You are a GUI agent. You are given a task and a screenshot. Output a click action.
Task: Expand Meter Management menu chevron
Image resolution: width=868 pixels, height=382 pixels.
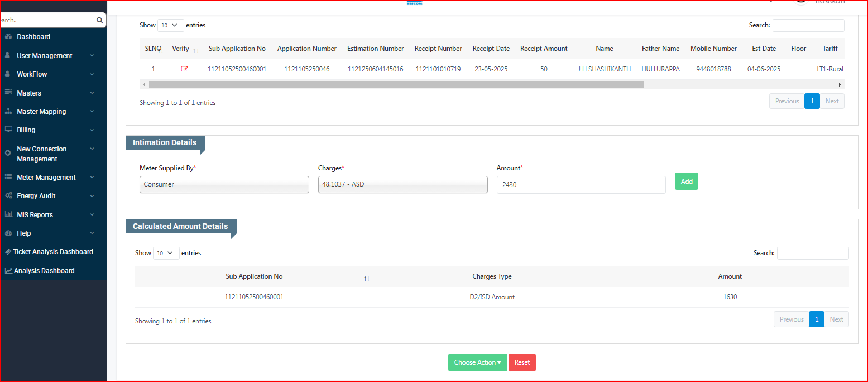coord(92,178)
